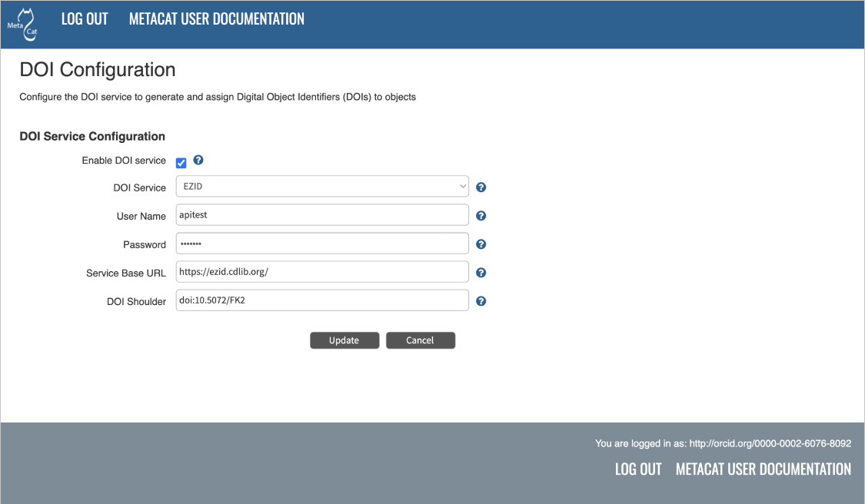Open METACAT USER DOCUMENTATION in top header

click(217, 19)
